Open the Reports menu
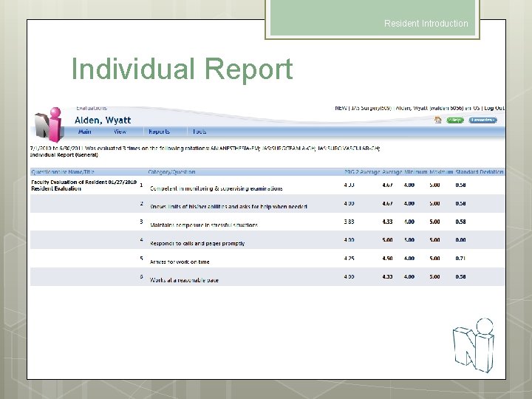Screen dimensions: 532x399 (159, 132)
